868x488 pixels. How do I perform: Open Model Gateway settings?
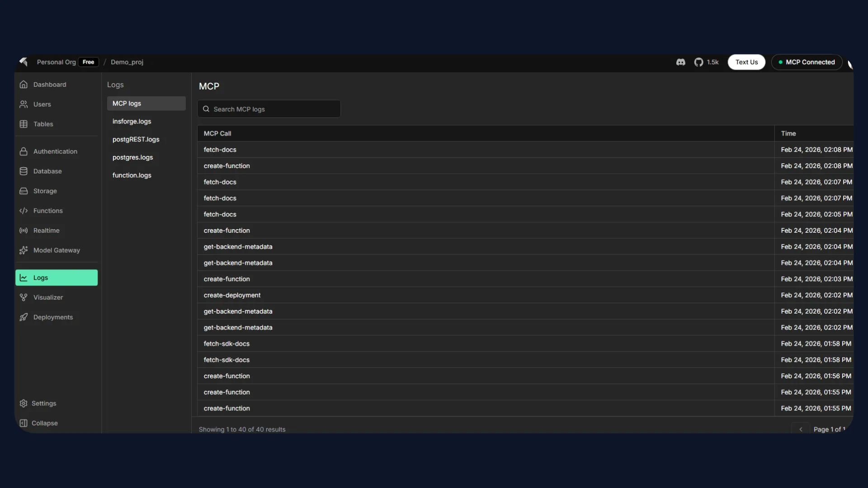click(x=56, y=250)
